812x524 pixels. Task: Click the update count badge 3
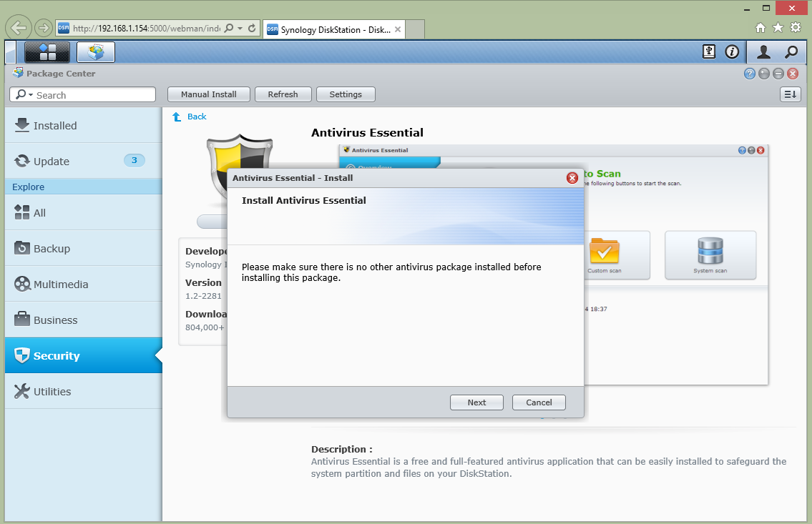134,160
